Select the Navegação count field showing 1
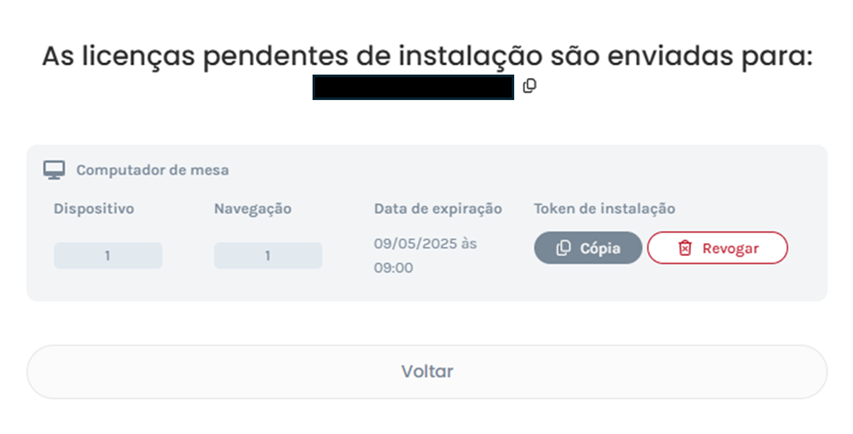The image size is (853, 434). [x=268, y=256]
